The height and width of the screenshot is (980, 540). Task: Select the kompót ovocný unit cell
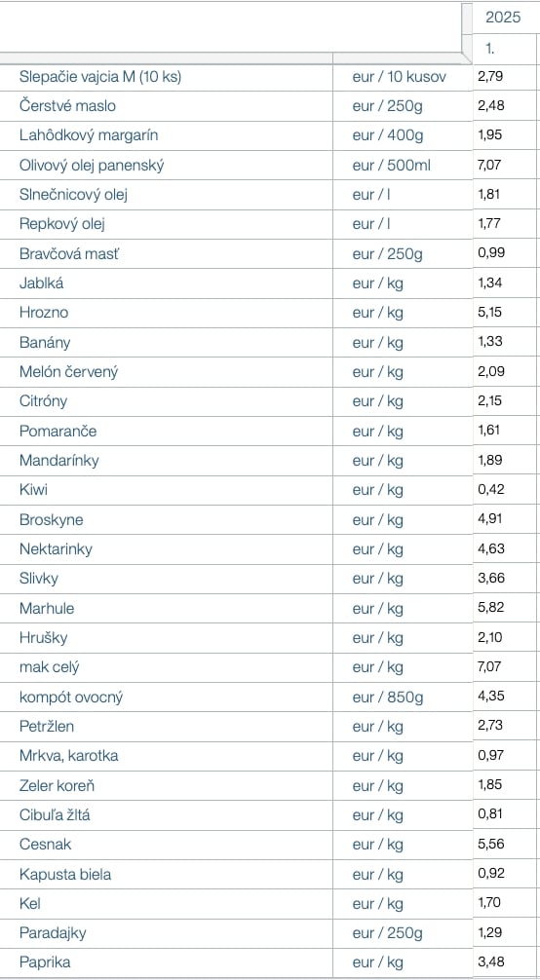coord(403,697)
